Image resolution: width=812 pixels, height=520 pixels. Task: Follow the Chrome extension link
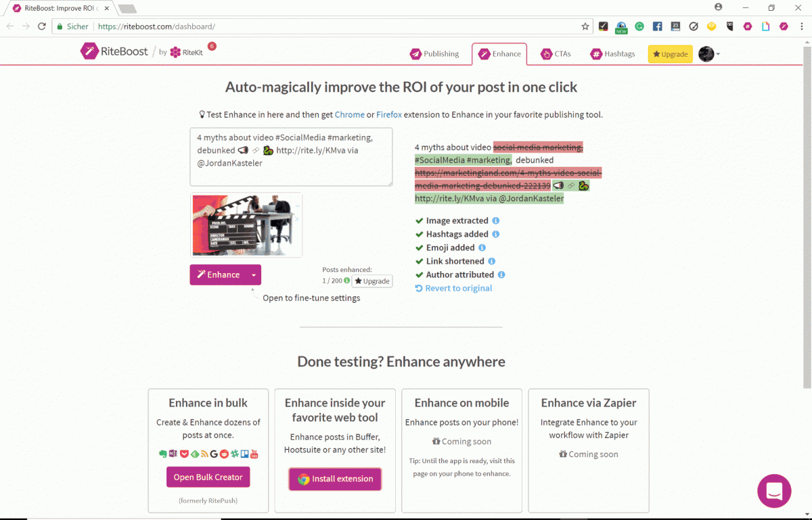pos(349,114)
